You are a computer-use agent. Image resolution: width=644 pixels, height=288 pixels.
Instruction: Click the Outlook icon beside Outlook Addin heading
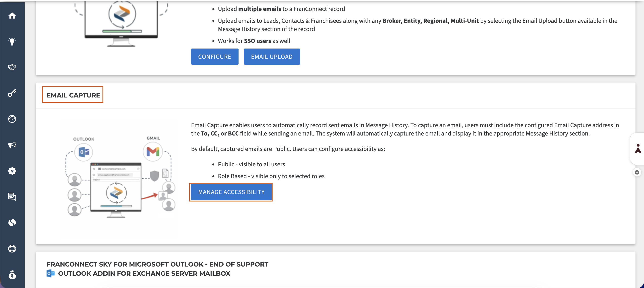click(51, 273)
